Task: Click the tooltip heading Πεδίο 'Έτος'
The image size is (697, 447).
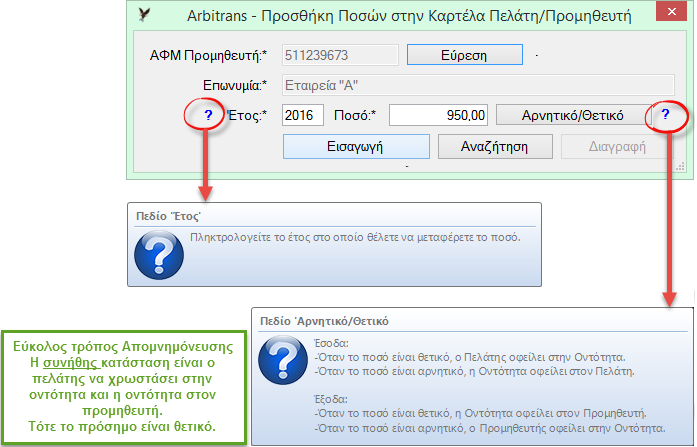Action: click(x=168, y=216)
